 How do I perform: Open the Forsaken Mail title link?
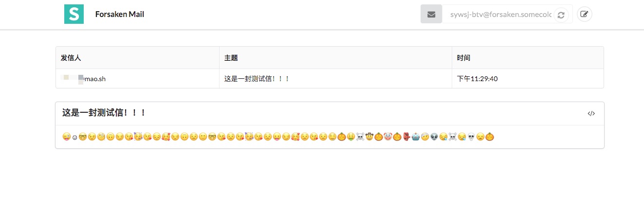[x=120, y=14]
